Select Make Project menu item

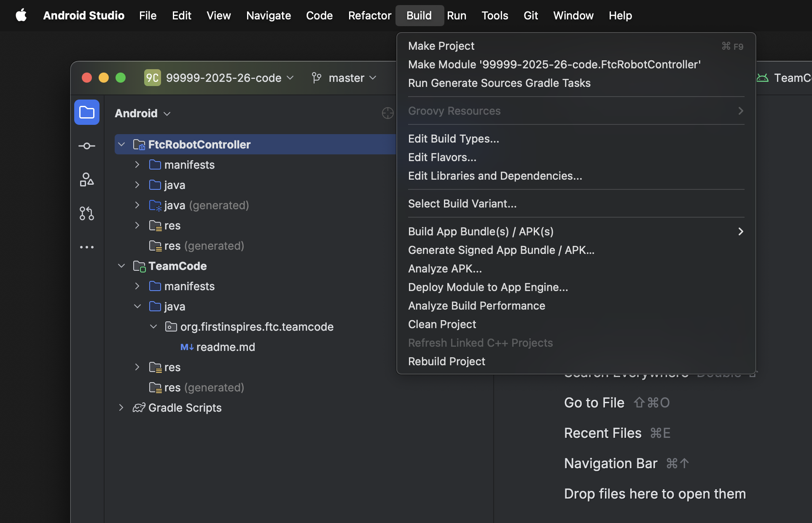tap(441, 46)
